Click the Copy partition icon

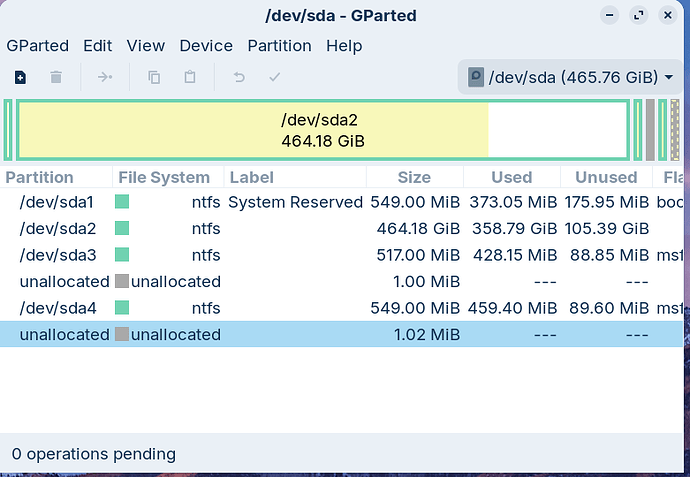coord(154,77)
